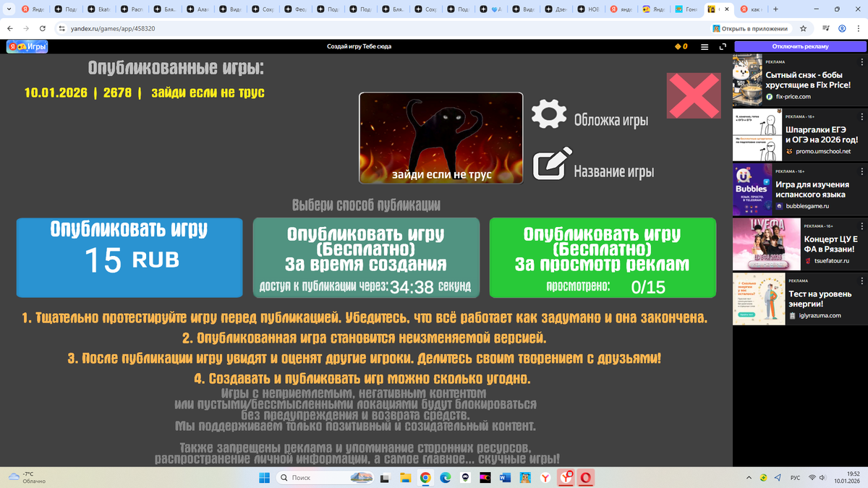Open File Explorer from the taskbar
The image size is (868, 488).
click(x=406, y=477)
